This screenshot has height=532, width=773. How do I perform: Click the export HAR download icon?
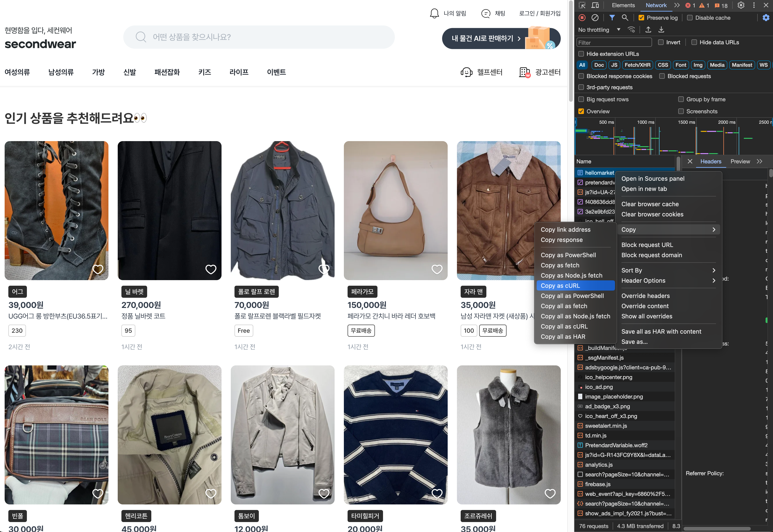(661, 30)
